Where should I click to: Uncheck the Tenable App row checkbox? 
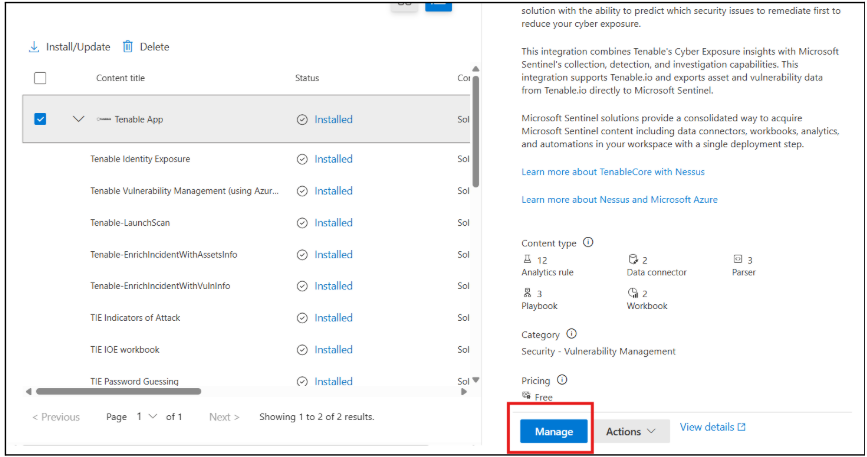click(40, 119)
